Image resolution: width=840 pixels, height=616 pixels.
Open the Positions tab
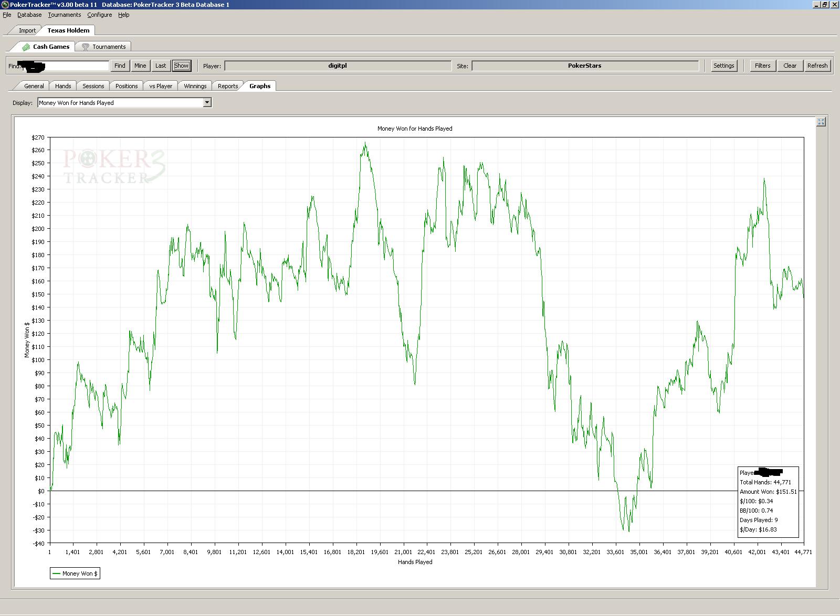(x=127, y=86)
